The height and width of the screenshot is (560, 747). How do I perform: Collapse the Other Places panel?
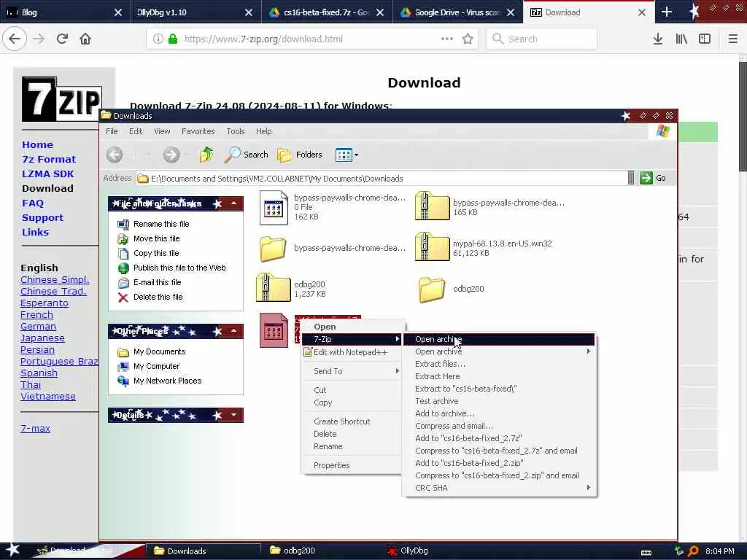234,331
